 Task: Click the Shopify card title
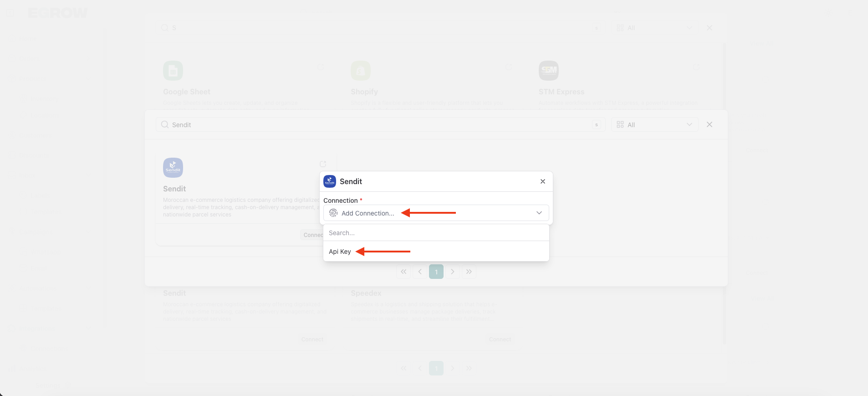tap(364, 92)
